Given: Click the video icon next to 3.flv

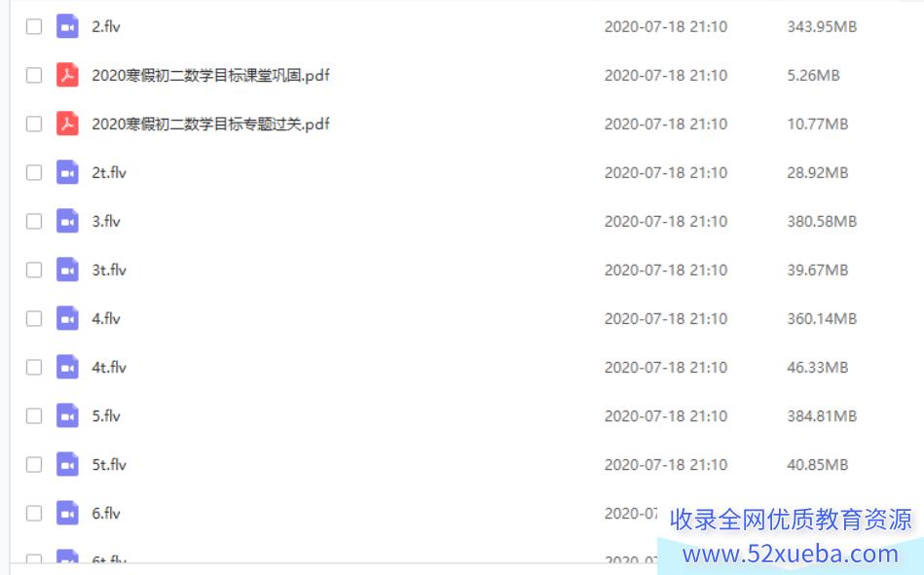Looking at the screenshot, I should click(67, 222).
